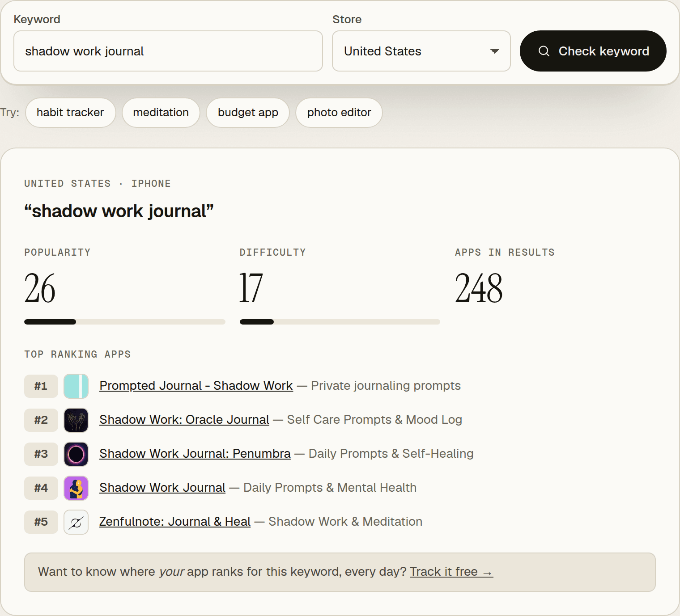Click the #5 rank badge
This screenshot has width=680, height=616.
pyautogui.click(x=41, y=522)
